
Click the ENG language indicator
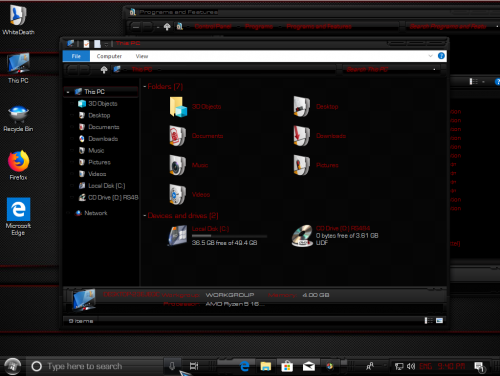(x=426, y=366)
